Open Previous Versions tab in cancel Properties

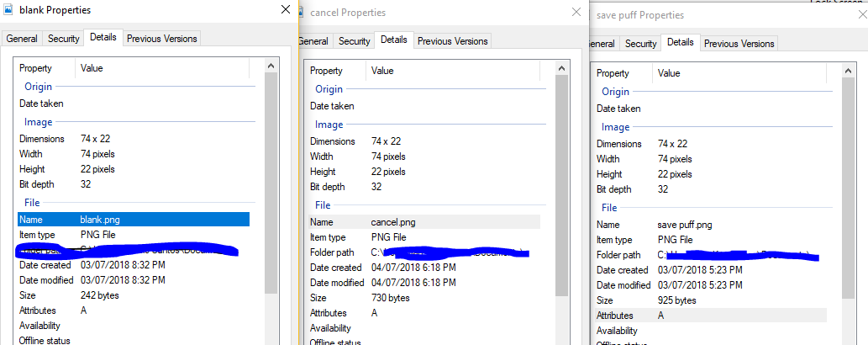point(452,41)
